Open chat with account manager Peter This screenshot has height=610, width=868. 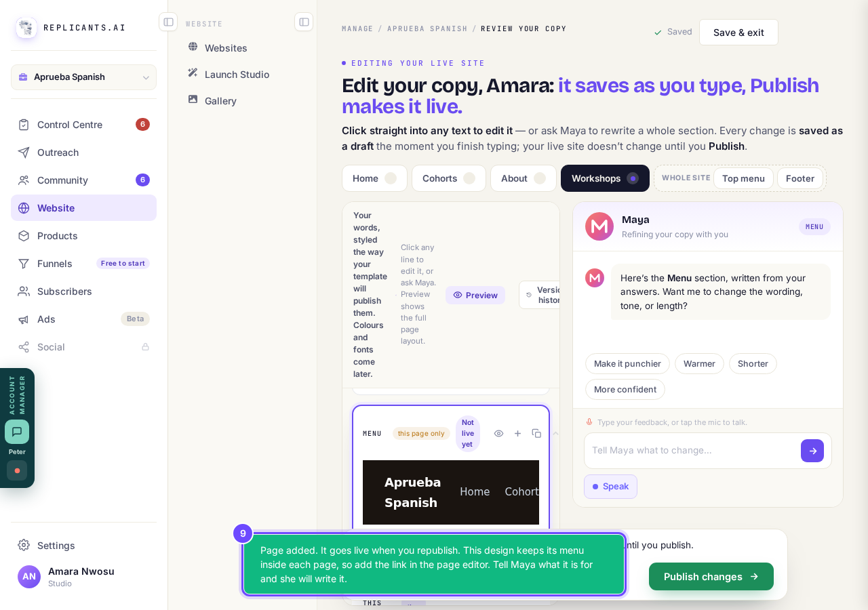coord(17,432)
